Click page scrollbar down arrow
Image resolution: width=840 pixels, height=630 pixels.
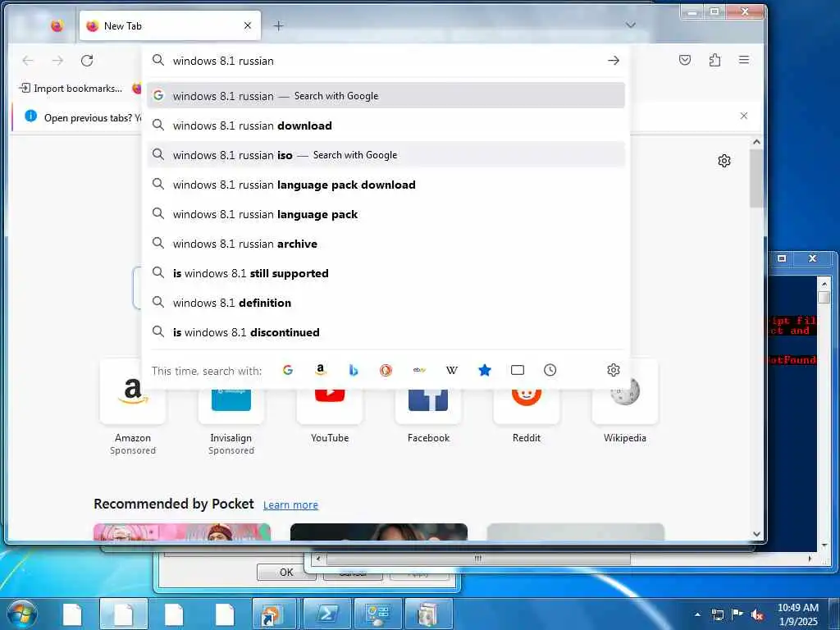point(756,534)
